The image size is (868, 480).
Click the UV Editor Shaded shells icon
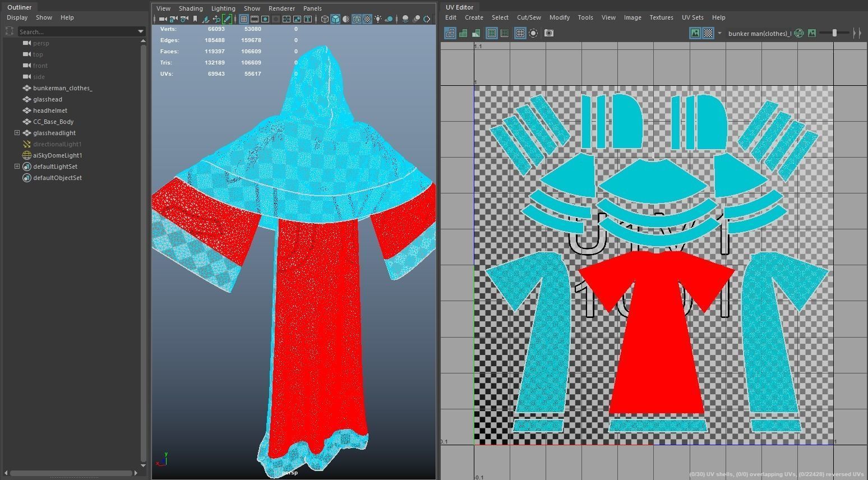(x=463, y=33)
